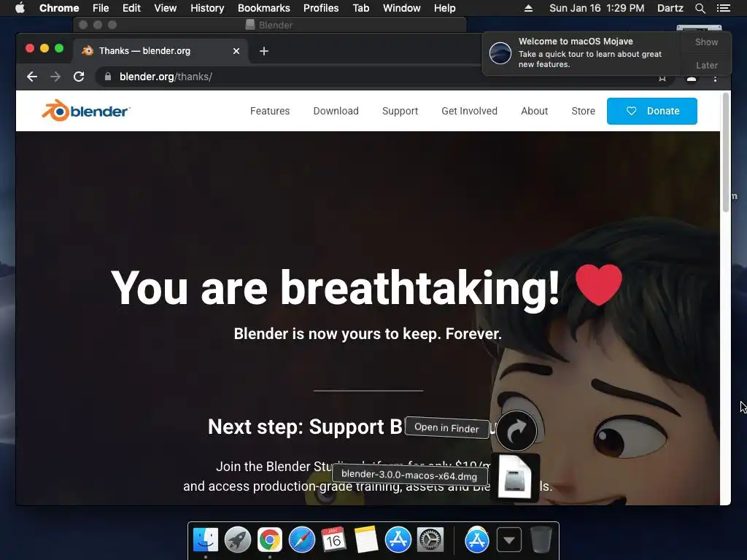Open the Profiles menu
747x560 pixels.
pos(321,8)
